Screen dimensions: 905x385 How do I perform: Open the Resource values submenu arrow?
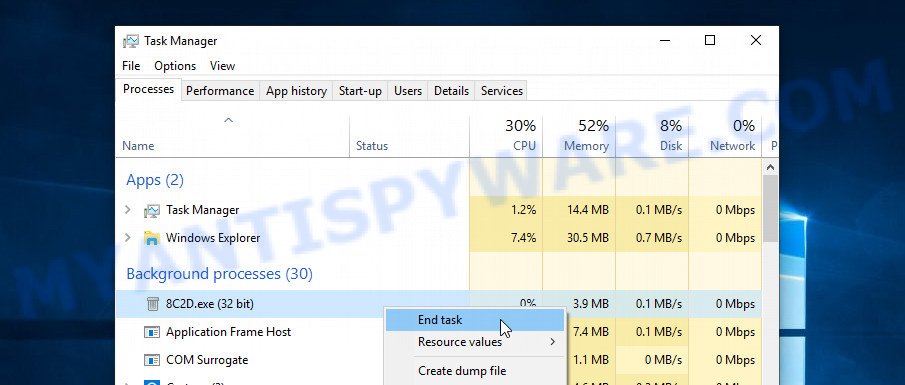(552, 342)
